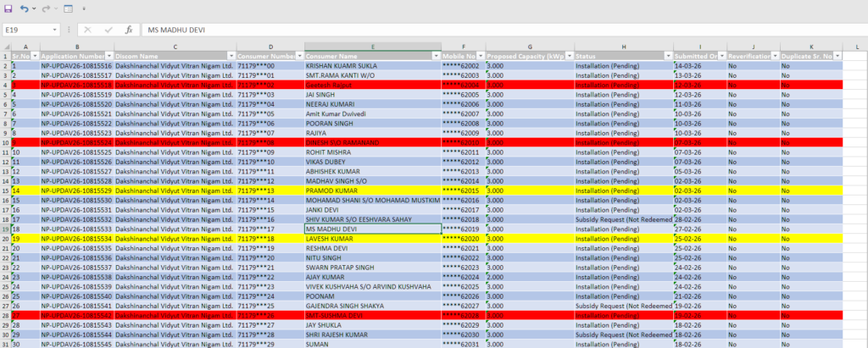
Task: Open the Sr.No column filter dropdown
Action: (36, 56)
